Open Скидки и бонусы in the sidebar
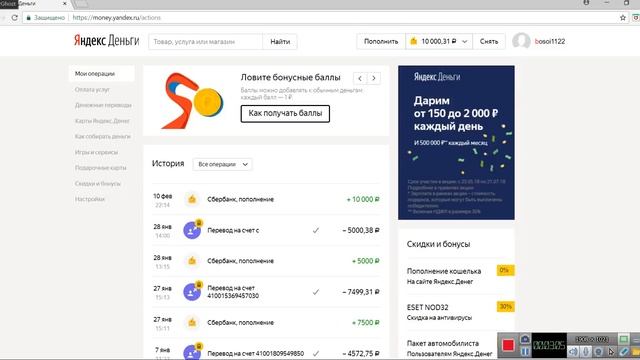 coord(98,184)
